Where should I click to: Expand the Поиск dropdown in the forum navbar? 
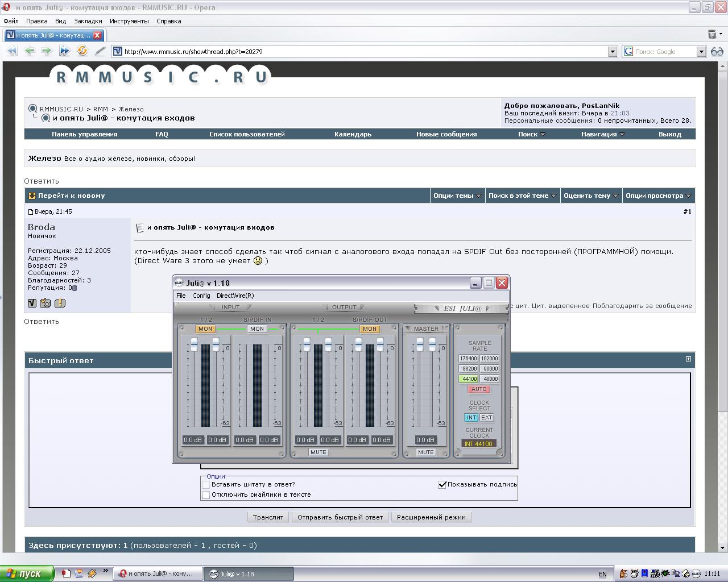click(x=543, y=135)
